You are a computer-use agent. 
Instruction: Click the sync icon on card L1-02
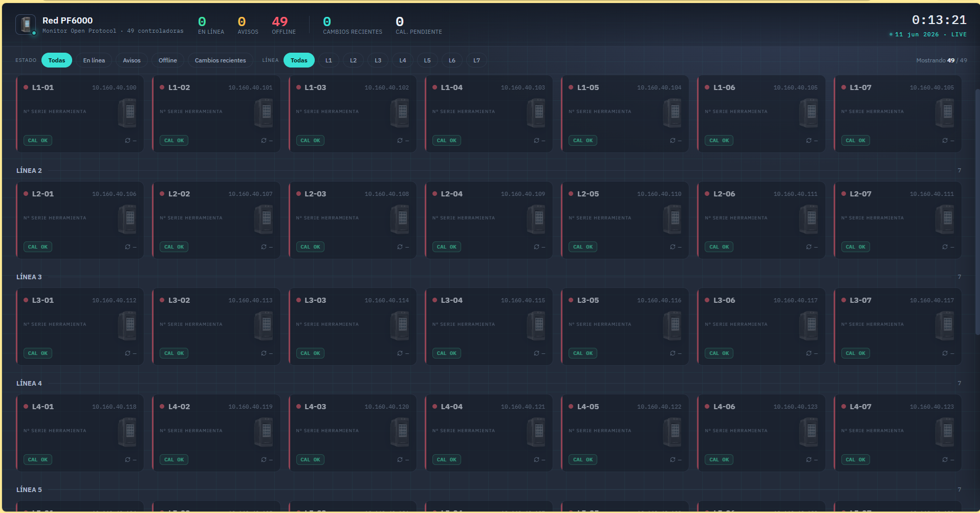(264, 140)
